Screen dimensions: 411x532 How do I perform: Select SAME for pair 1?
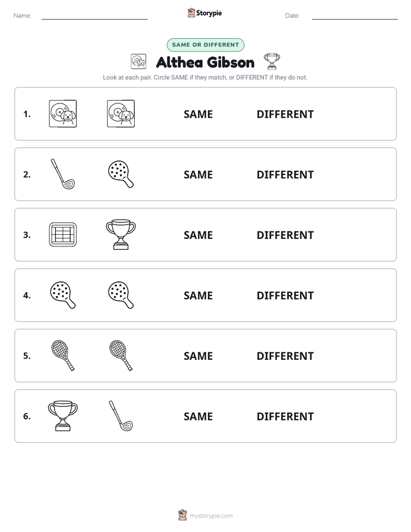198,114
